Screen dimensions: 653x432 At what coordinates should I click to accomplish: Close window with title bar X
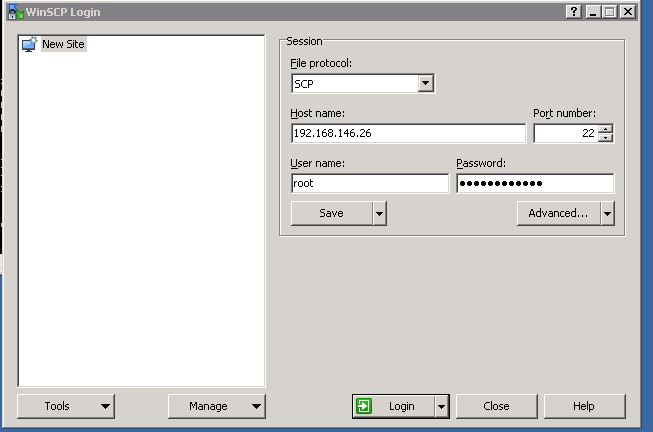(x=628, y=12)
